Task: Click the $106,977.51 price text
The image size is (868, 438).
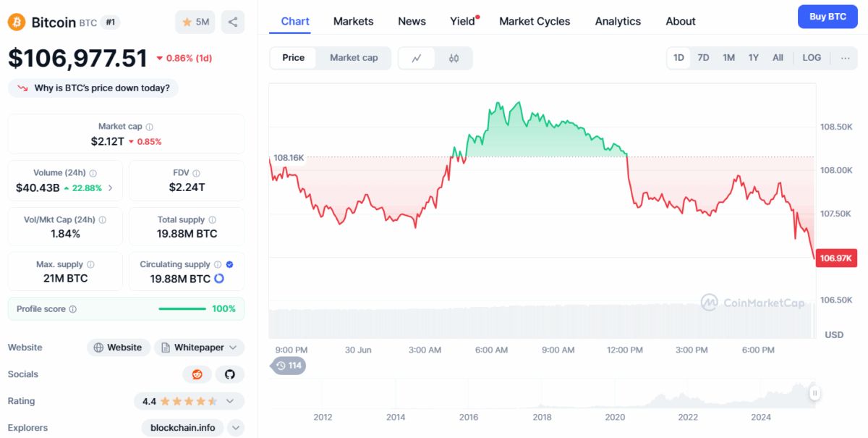Action: click(77, 59)
